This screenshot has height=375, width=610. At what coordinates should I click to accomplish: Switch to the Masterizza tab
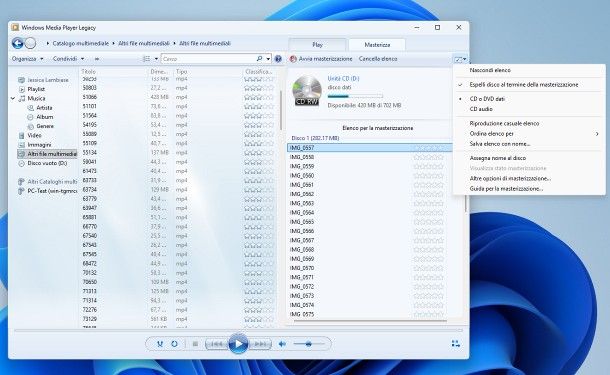(377, 45)
